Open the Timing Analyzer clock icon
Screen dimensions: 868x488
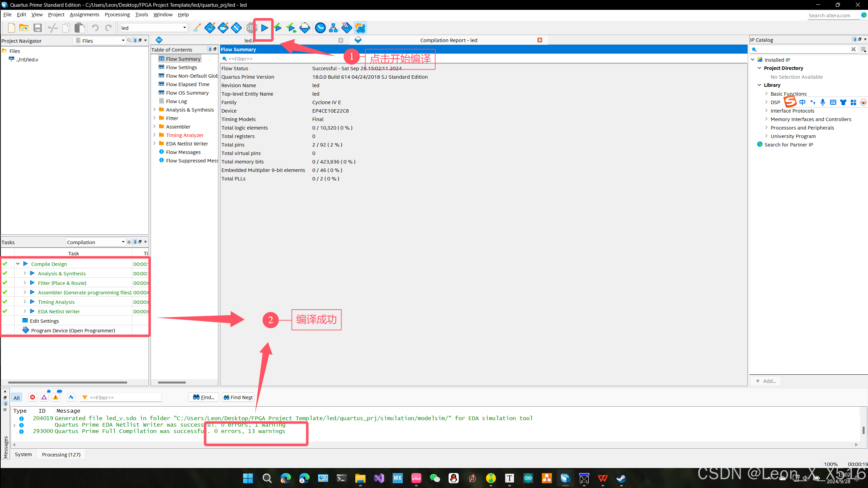pyautogui.click(x=320, y=28)
